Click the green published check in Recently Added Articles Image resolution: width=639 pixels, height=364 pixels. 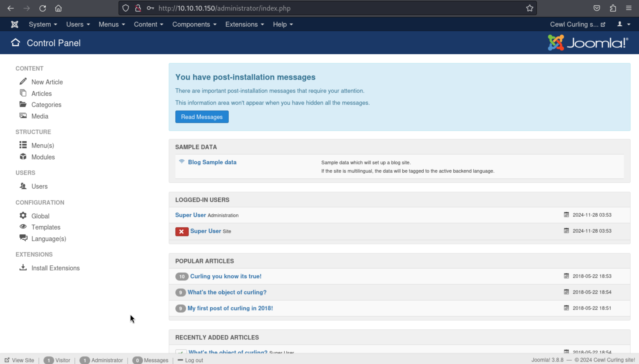coord(181,352)
